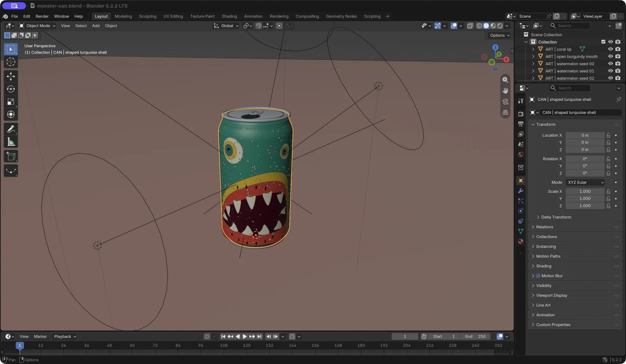This screenshot has width=626, height=364.
Task: Open the Object Mode dropdown
Action: 38,26
